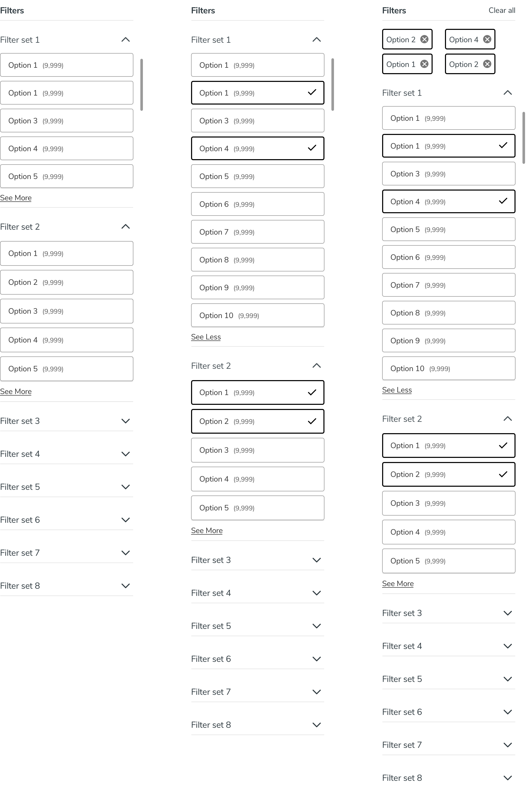This screenshot has width=532, height=787.
Task: Remove the Option 4 filter chip
Action: (x=487, y=39)
